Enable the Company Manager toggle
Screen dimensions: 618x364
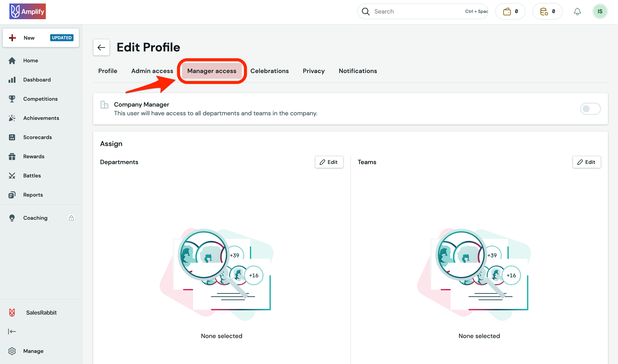(590, 109)
